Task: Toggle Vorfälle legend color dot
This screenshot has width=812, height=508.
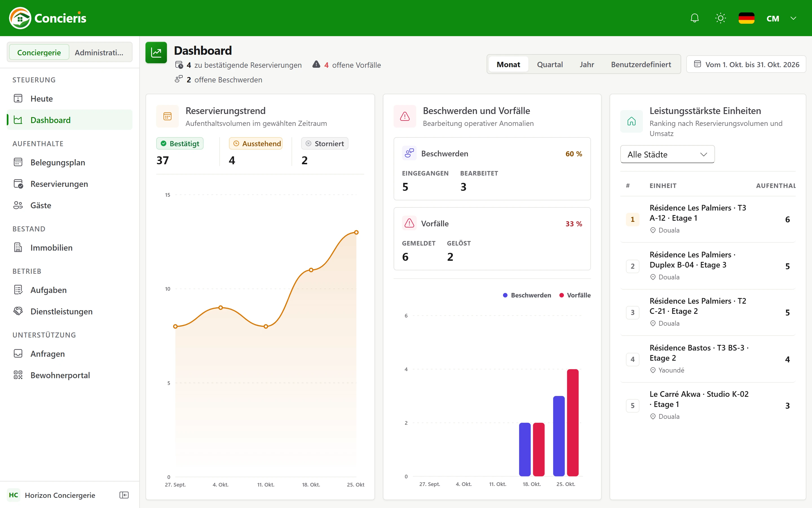Action: [x=561, y=295]
